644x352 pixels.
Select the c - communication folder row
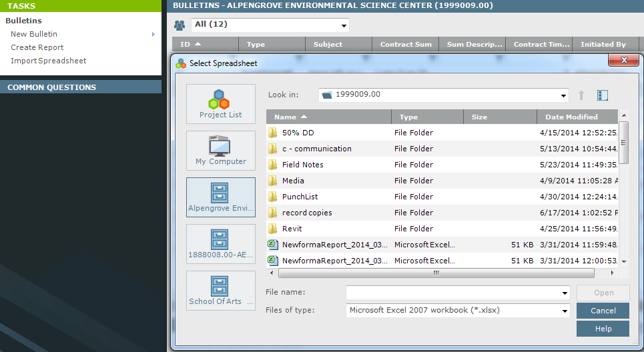[442, 149]
